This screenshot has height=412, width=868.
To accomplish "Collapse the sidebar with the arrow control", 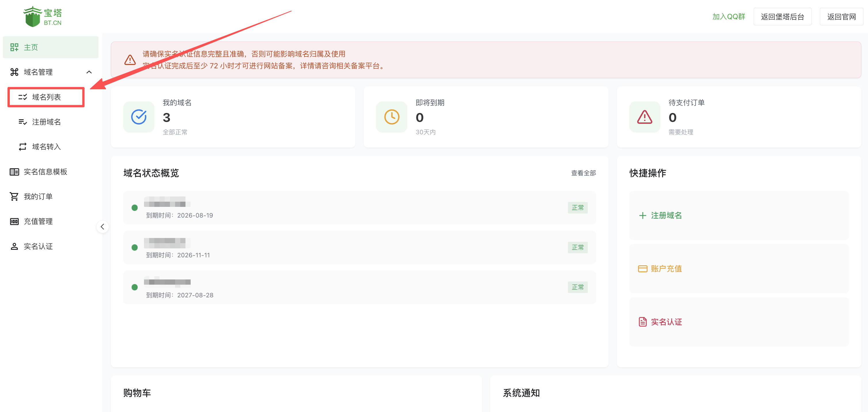I will tap(103, 226).
